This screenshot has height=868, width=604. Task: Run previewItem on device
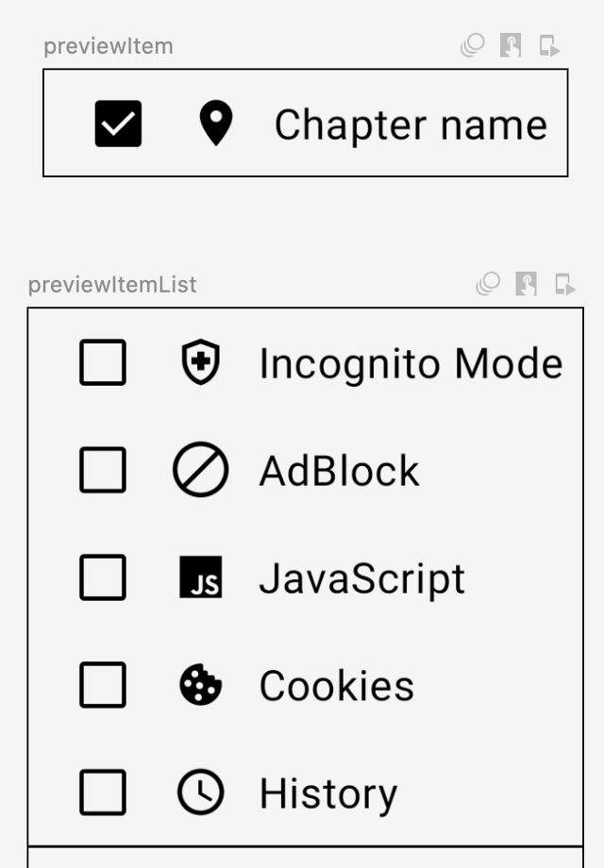[549, 45]
